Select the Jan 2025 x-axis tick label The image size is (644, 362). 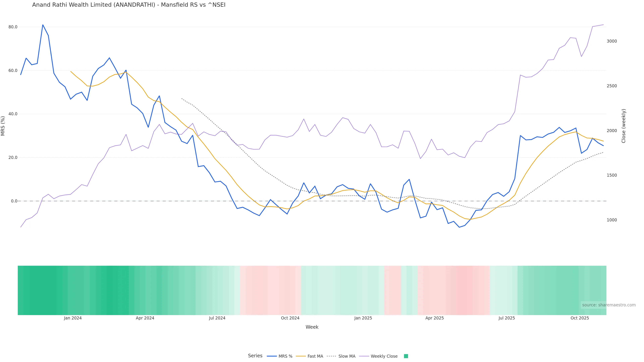click(363, 318)
